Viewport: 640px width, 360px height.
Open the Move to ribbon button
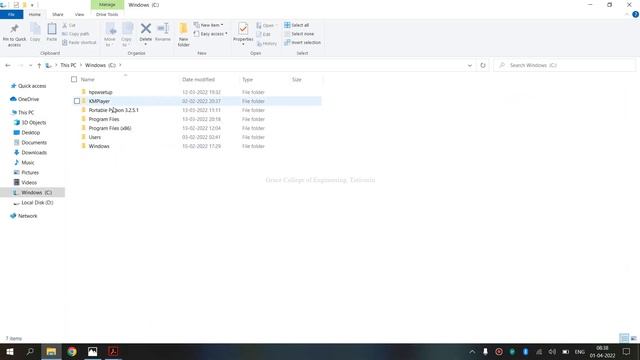click(x=110, y=35)
